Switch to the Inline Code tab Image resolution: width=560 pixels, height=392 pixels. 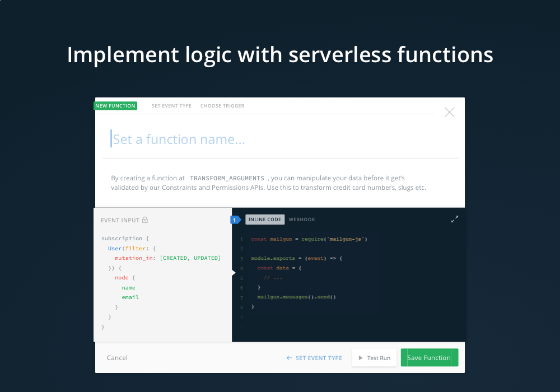click(265, 220)
